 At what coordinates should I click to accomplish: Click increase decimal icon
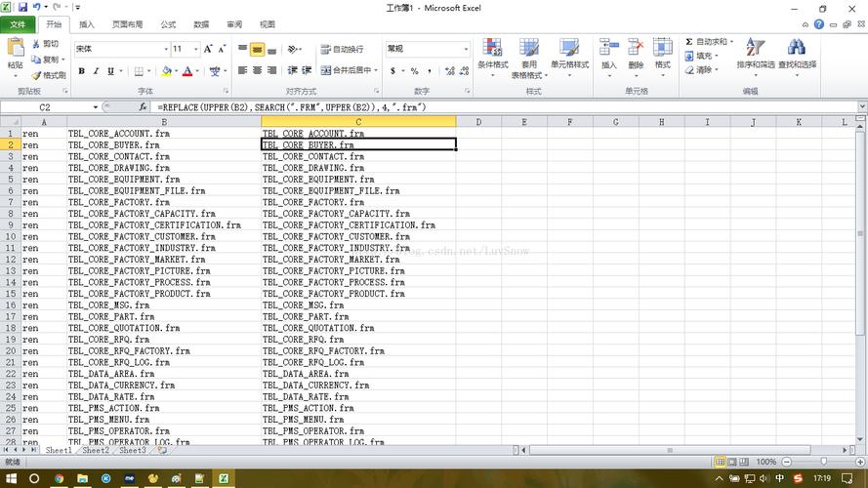449,71
